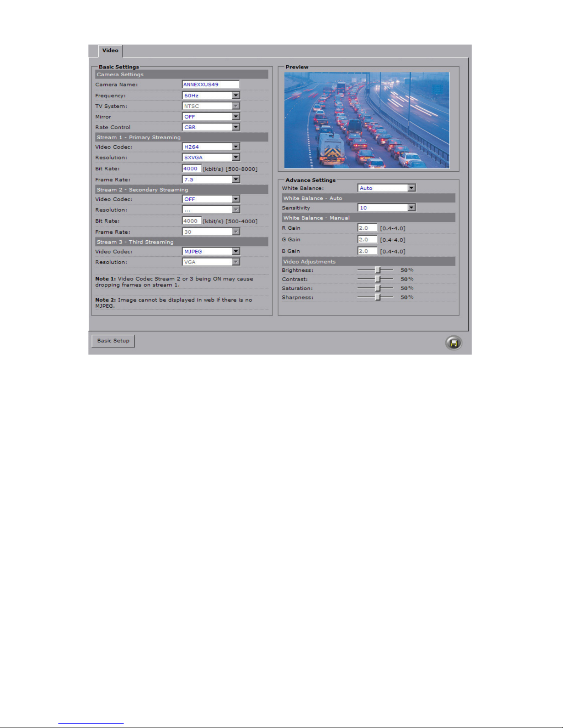563x728 pixels.
Task: Click the G Gain input field
Action: click(367, 239)
